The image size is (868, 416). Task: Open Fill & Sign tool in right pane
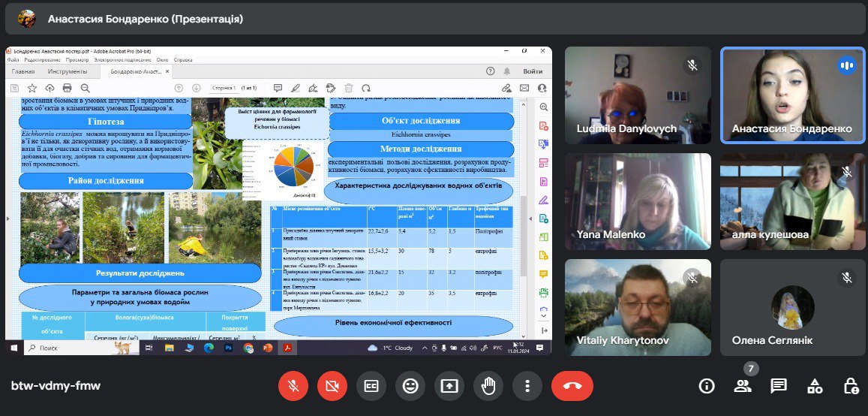544,200
